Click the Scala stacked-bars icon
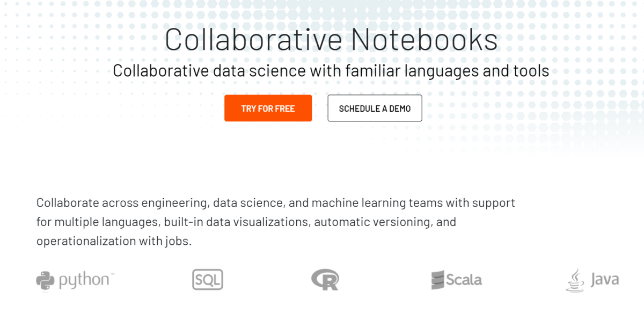The width and height of the screenshot is (644, 328). tap(437, 279)
